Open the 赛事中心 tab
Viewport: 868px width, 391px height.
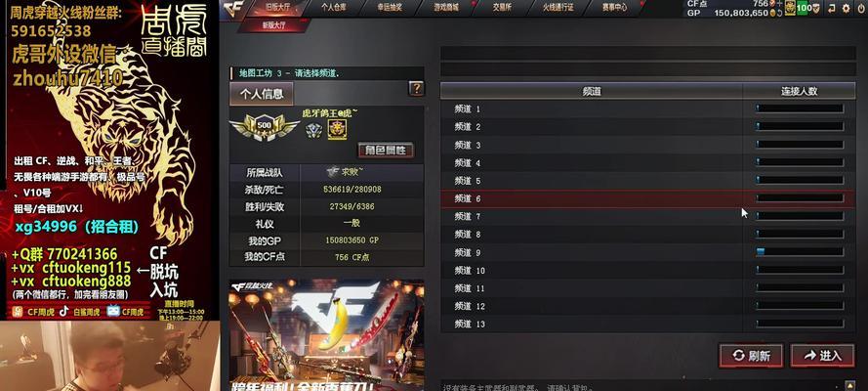pyautogui.click(x=615, y=8)
